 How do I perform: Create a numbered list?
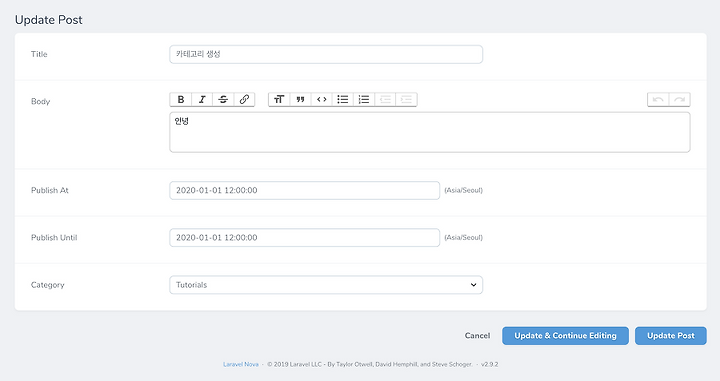364,99
